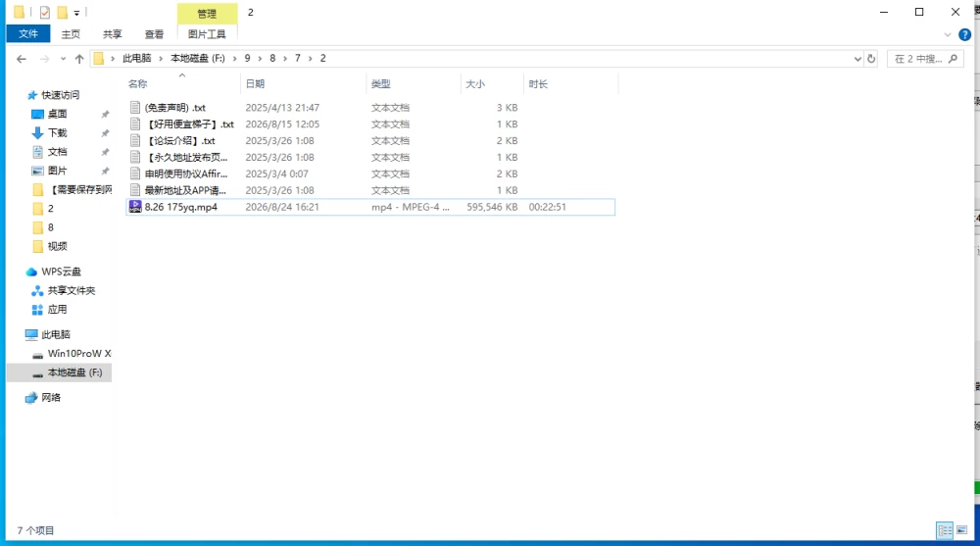Open the customize quick access toolbar dropdown
The image size is (980, 546).
76,13
